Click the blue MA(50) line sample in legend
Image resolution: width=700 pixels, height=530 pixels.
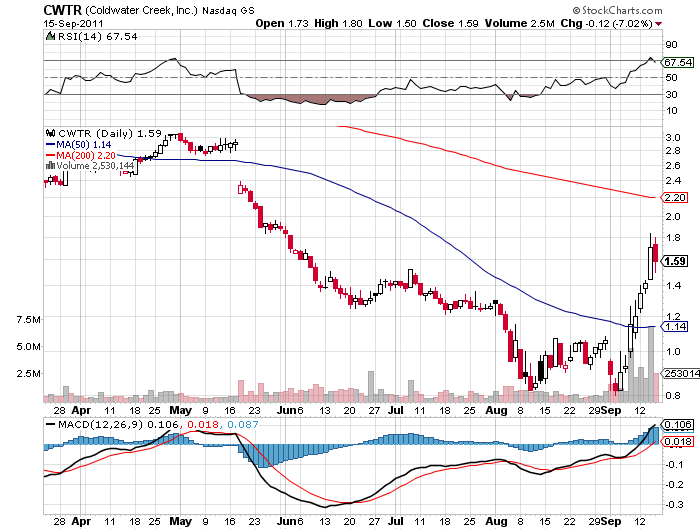click(x=50, y=145)
